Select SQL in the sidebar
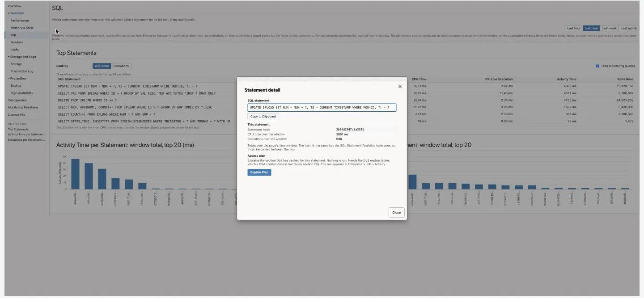Screen dimensions: 644x298 click(x=14, y=35)
